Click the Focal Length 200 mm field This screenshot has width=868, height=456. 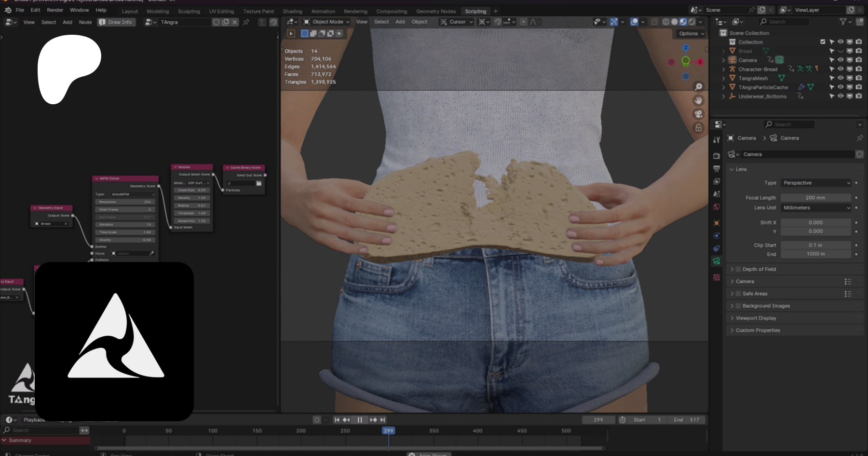click(815, 198)
